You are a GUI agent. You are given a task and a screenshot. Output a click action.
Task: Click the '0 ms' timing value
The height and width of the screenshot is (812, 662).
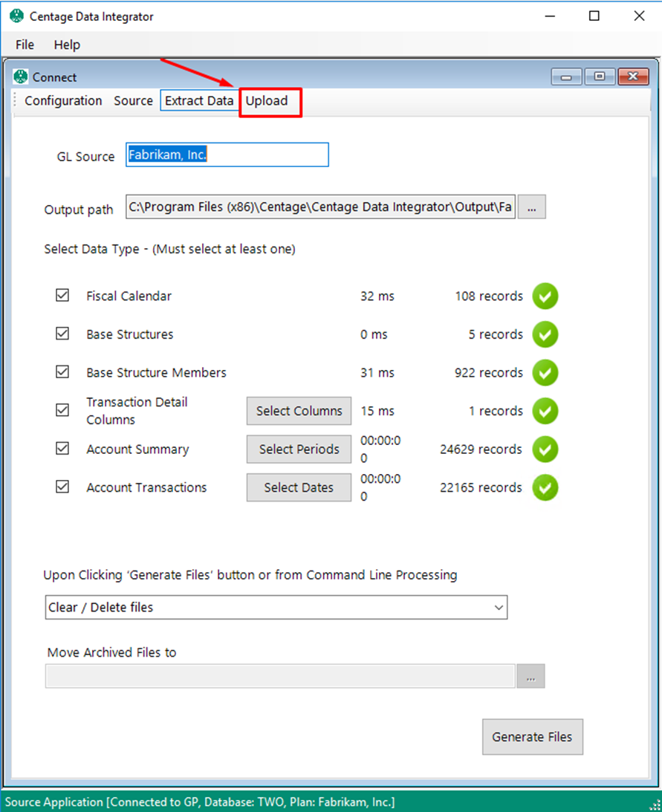(374, 334)
